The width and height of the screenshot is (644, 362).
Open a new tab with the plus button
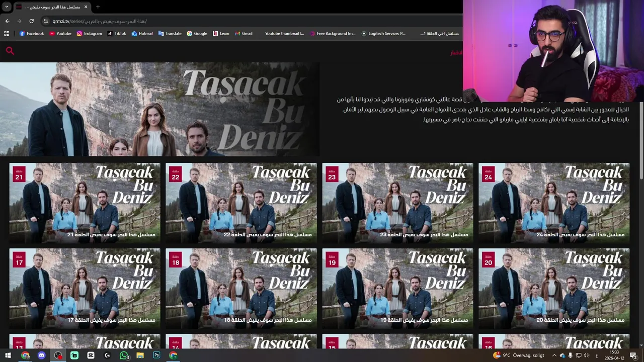tap(98, 7)
